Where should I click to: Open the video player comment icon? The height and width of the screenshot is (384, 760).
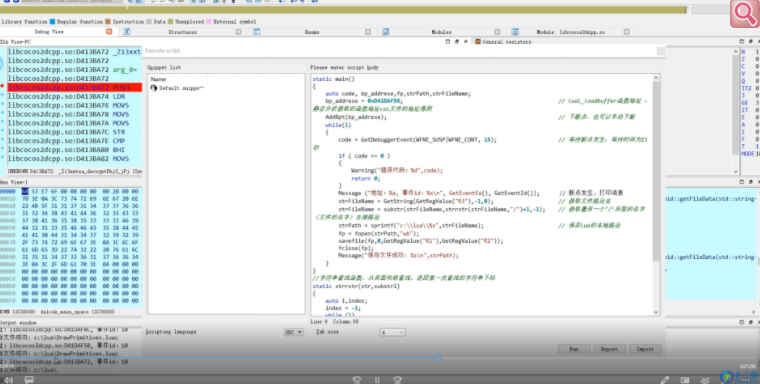29,380
